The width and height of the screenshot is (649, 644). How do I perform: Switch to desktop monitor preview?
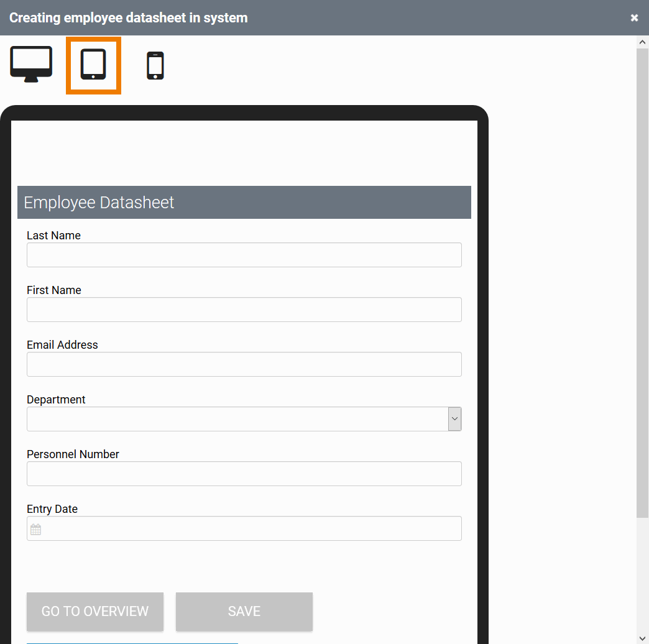click(31, 65)
